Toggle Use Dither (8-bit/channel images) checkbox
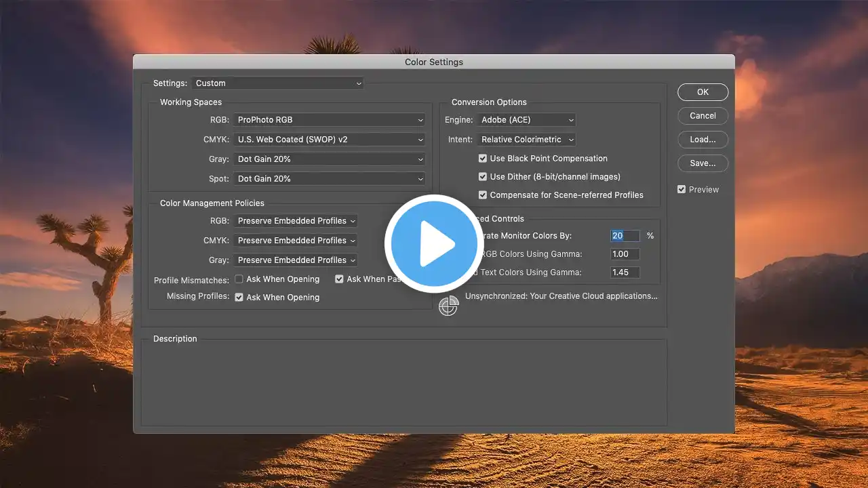The image size is (868, 488). (483, 177)
